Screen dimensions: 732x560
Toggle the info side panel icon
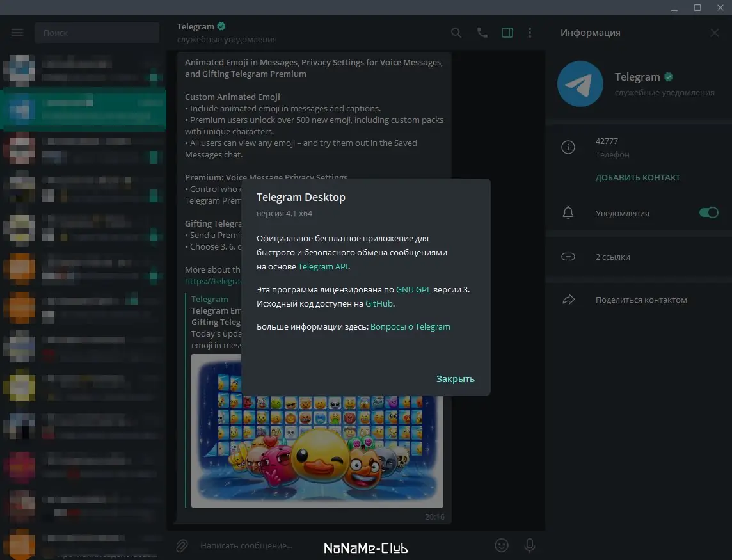point(507,33)
